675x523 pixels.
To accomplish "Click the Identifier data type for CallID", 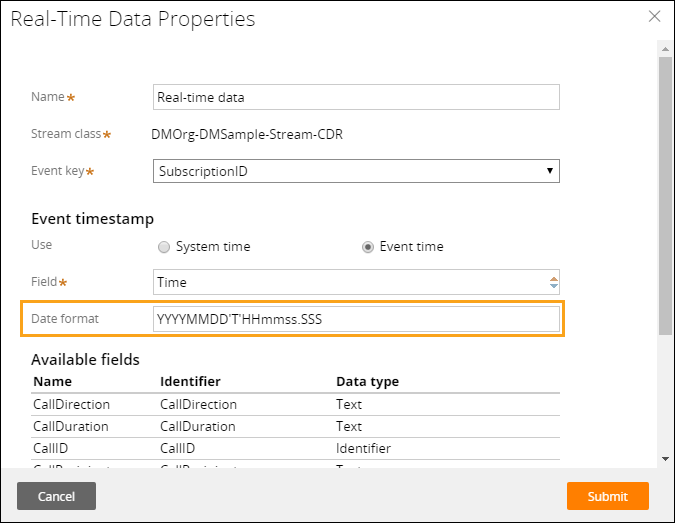I will click(363, 448).
